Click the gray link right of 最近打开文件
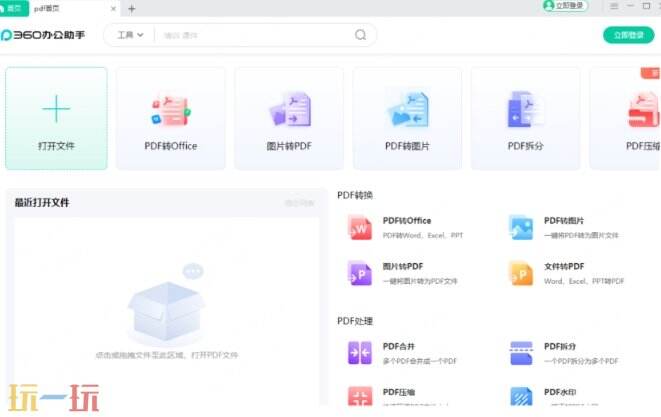661x417 pixels. (x=300, y=203)
